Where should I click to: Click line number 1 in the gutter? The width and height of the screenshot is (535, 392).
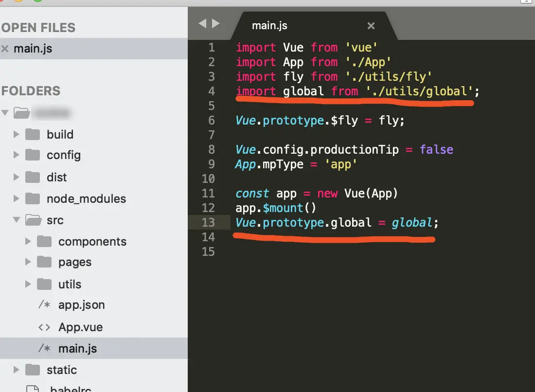[x=212, y=48]
